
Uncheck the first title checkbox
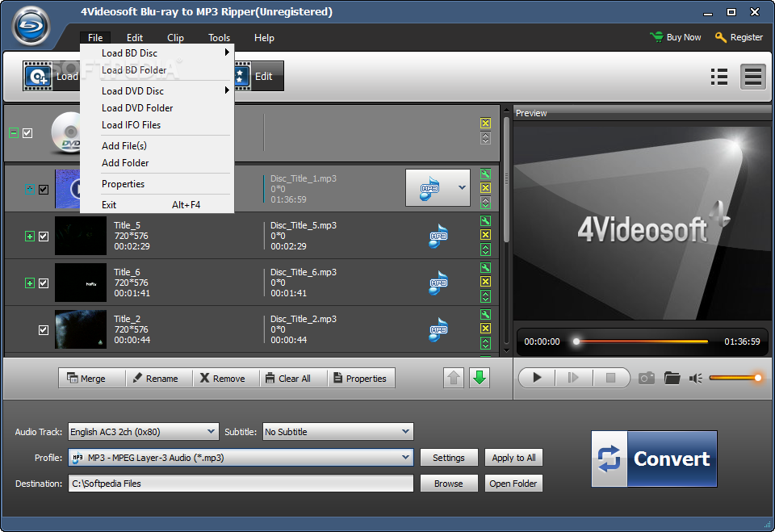pos(44,190)
